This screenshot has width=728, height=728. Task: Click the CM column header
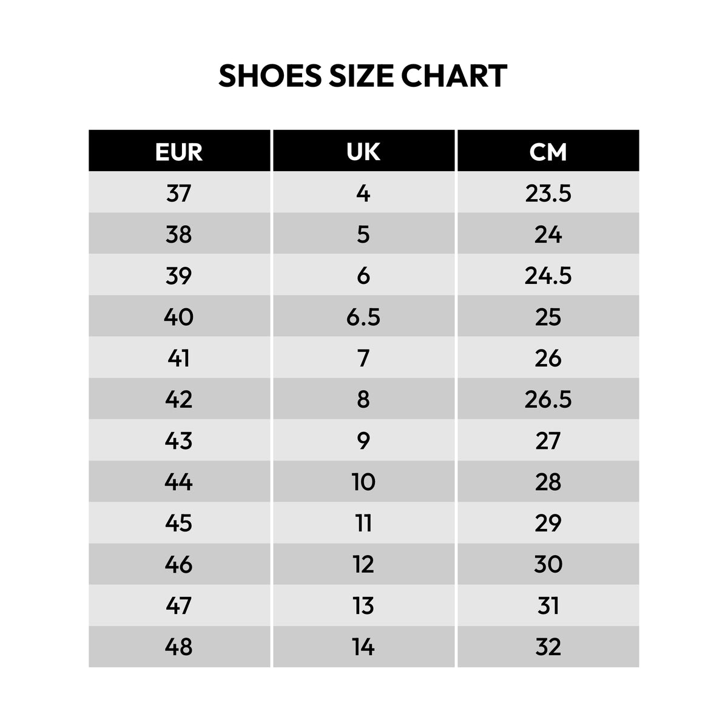[548, 152]
